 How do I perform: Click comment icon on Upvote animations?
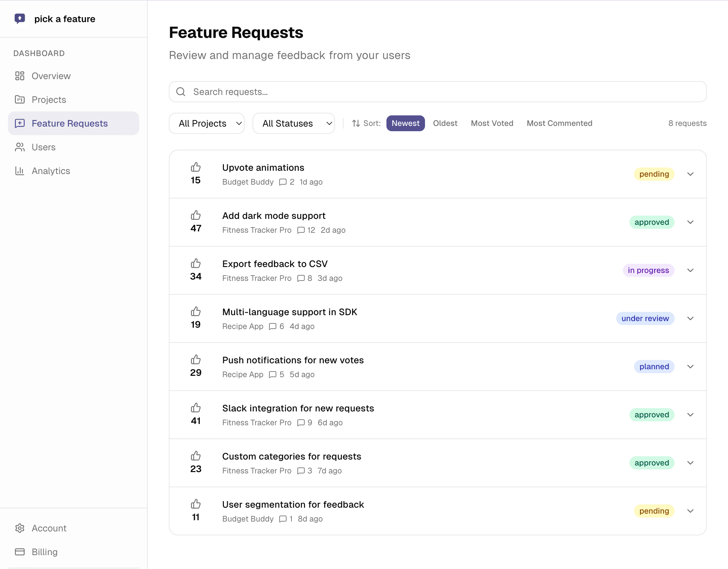click(283, 182)
